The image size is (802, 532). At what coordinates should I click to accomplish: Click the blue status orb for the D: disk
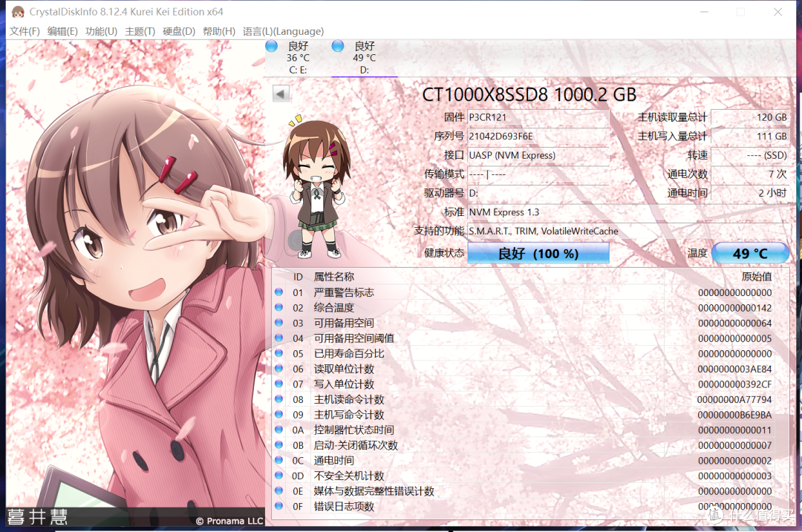click(x=338, y=47)
